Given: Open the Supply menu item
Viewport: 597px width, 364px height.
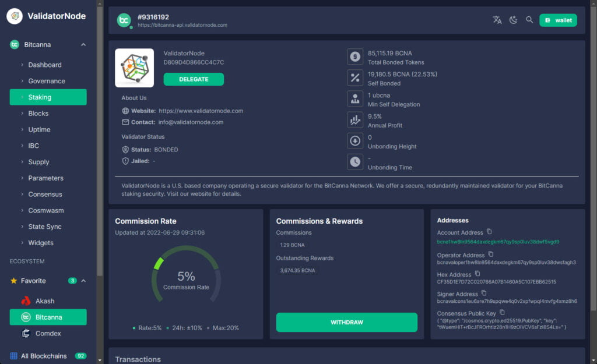Looking at the screenshot, I should [x=48, y=162].
